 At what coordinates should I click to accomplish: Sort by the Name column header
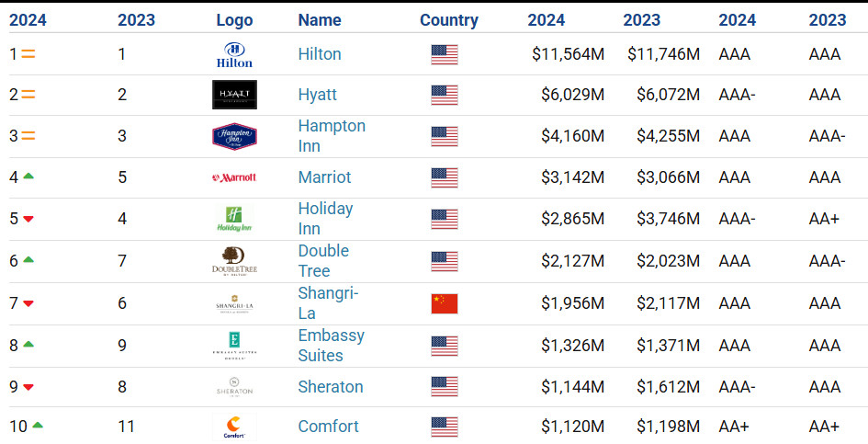tap(320, 20)
